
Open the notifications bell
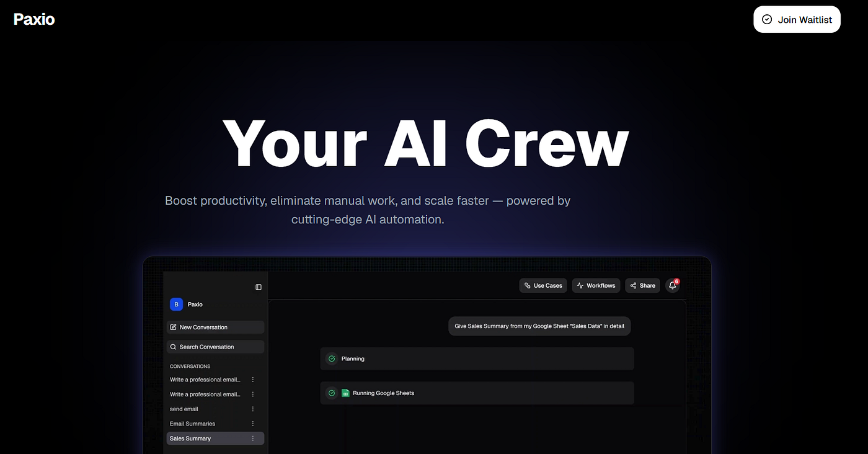[673, 285]
